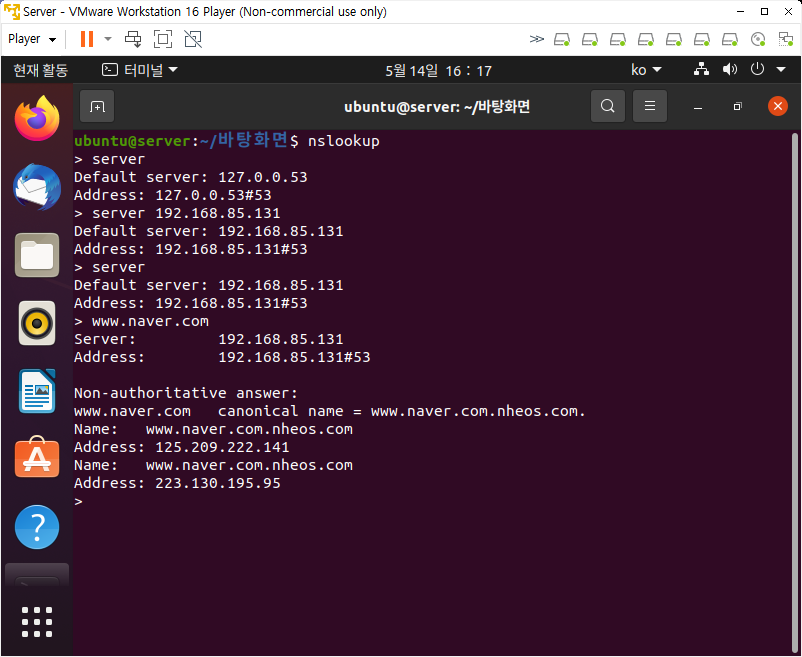Launch Thunderbird mail from the dock
Screen dimensions: 802x657
(x=37, y=187)
